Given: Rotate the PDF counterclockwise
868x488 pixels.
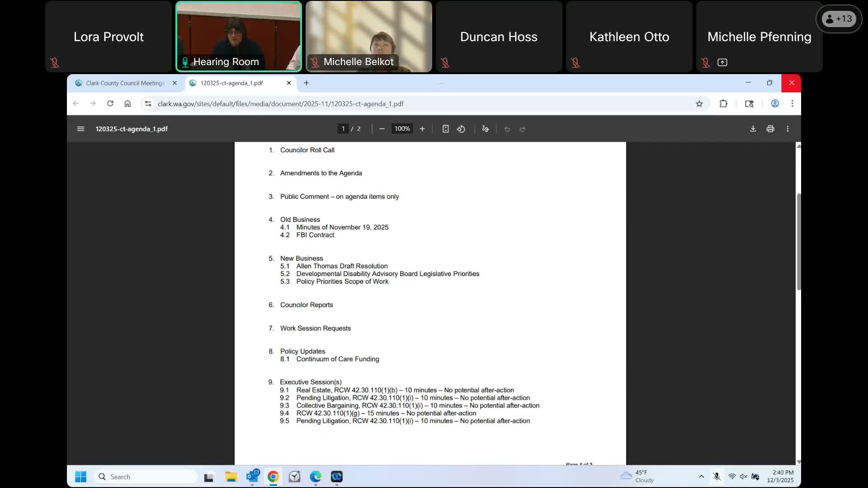Looking at the screenshot, I should [x=461, y=129].
